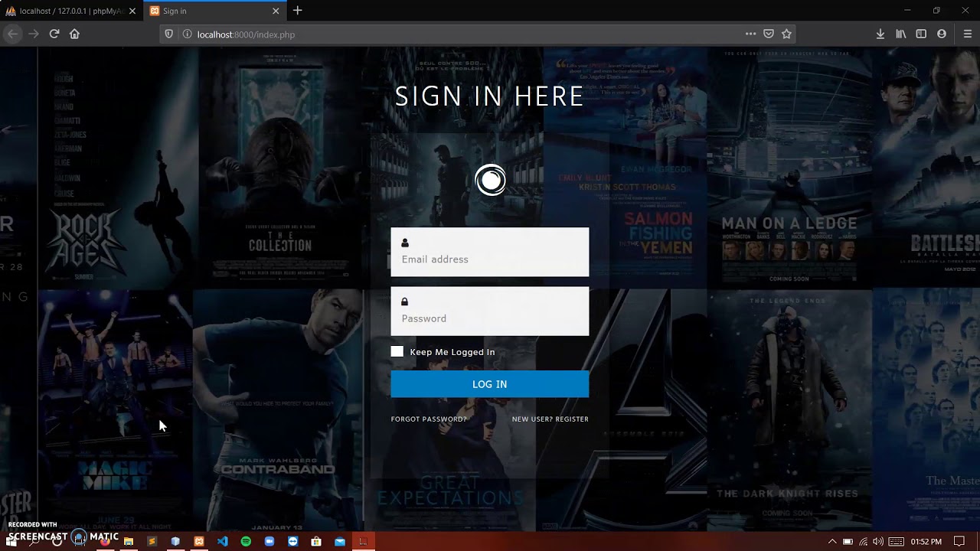Close the phpMyAdmin tab
980x551 pixels.
click(x=132, y=11)
